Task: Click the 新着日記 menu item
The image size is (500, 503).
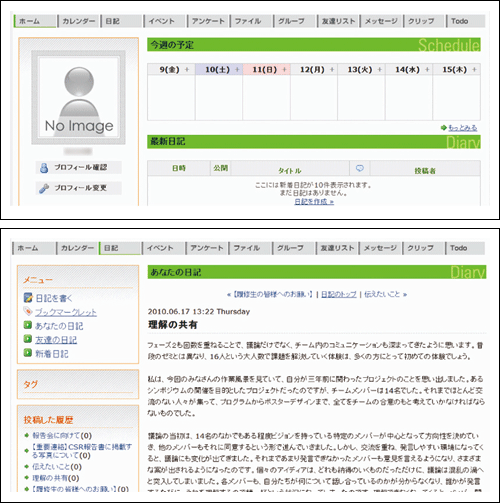Action: point(52,354)
